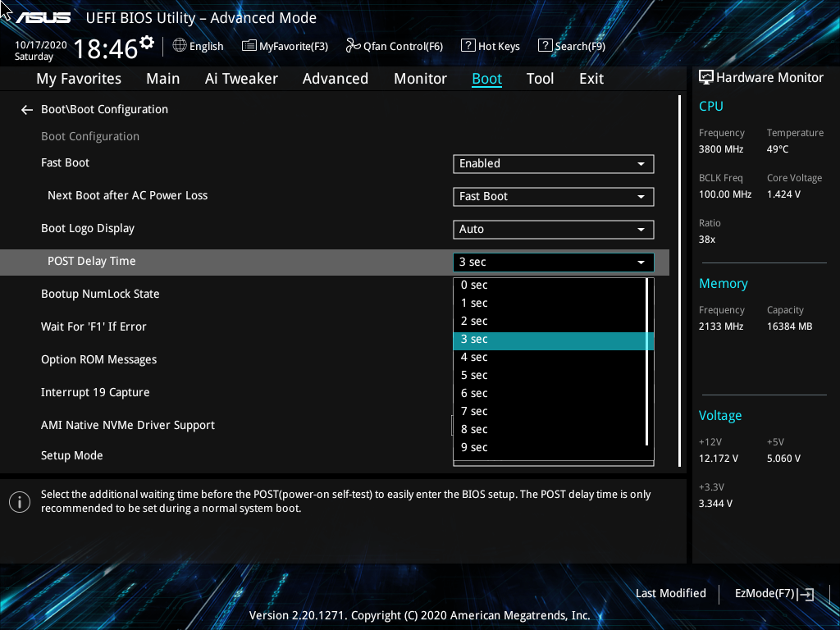Click the EzMode exit arrow icon

click(x=806, y=594)
